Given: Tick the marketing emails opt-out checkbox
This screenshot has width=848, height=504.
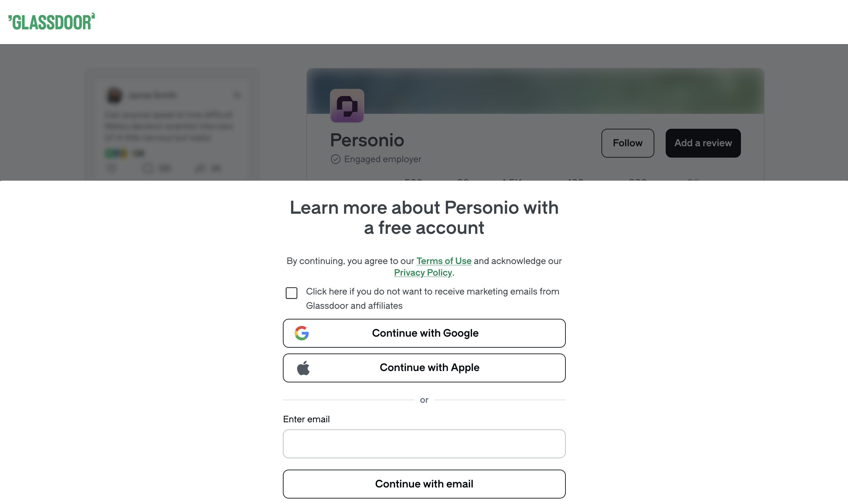Looking at the screenshot, I should [291, 293].
